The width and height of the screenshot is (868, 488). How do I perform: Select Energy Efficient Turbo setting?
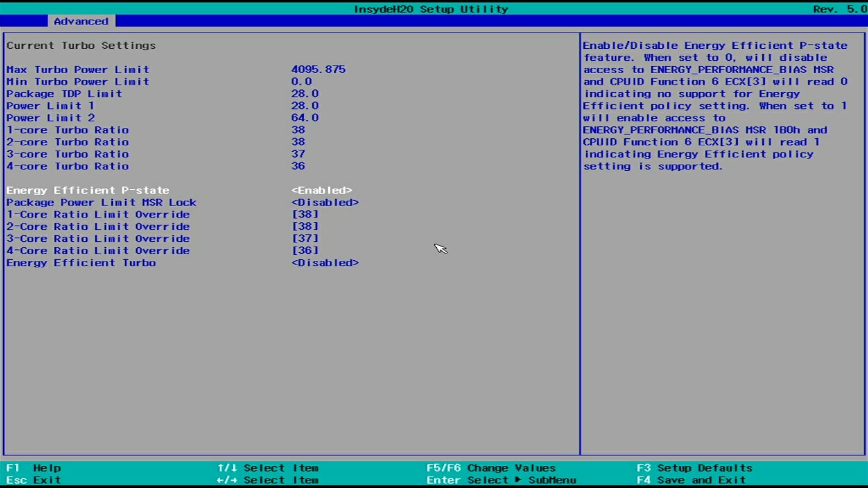pos(81,262)
